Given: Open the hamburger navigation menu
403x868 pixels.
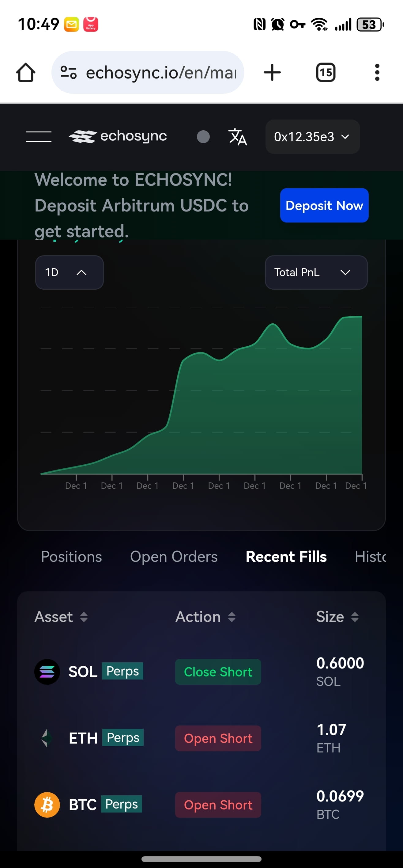Looking at the screenshot, I should tap(38, 136).
